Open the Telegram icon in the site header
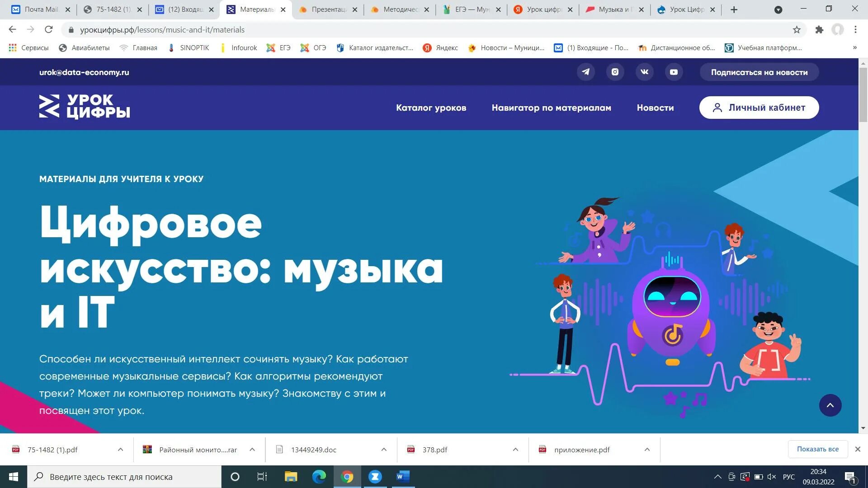This screenshot has width=868, height=488. [x=586, y=72]
